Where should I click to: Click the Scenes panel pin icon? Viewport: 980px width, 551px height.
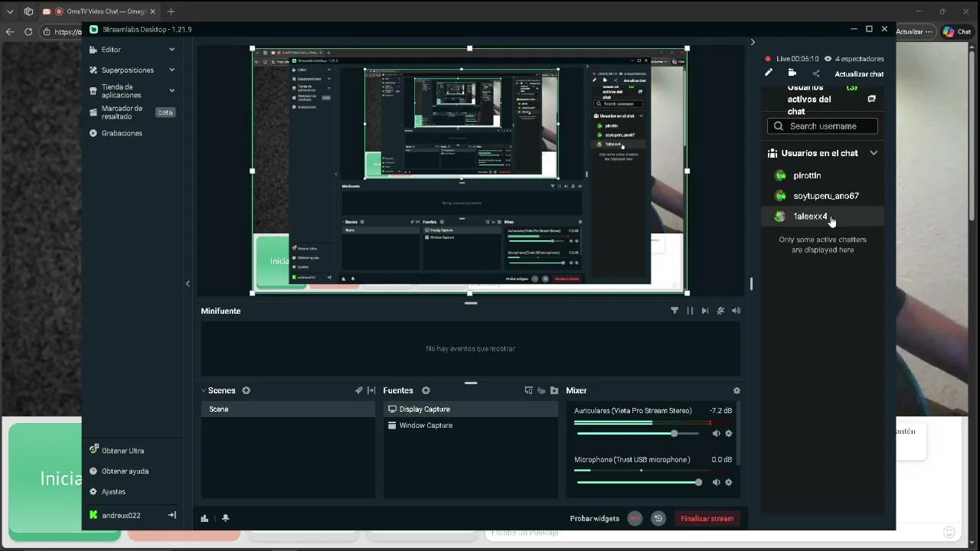point(358,390)
